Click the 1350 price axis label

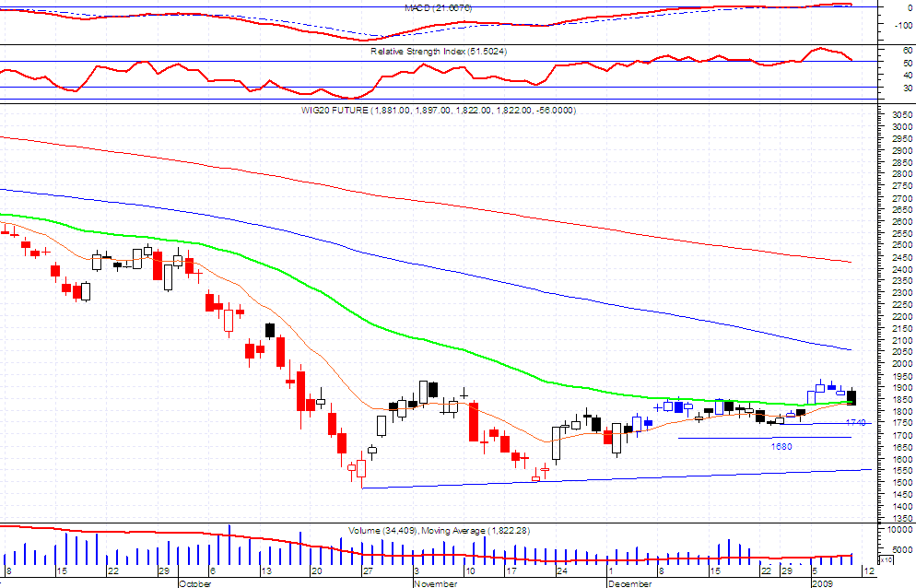coord(902,519)
